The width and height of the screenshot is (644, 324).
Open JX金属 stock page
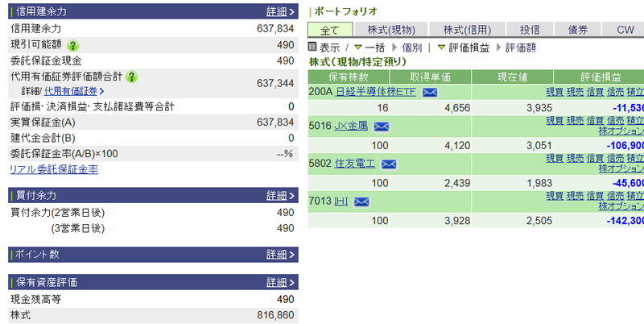pos(351,126)
